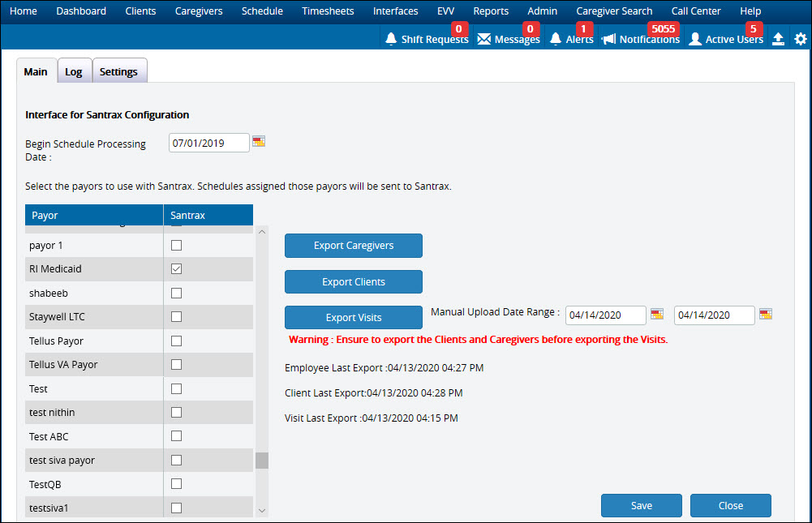Open the EVV menu
This screenshot has width=812, height=523.
click(445, 11)
